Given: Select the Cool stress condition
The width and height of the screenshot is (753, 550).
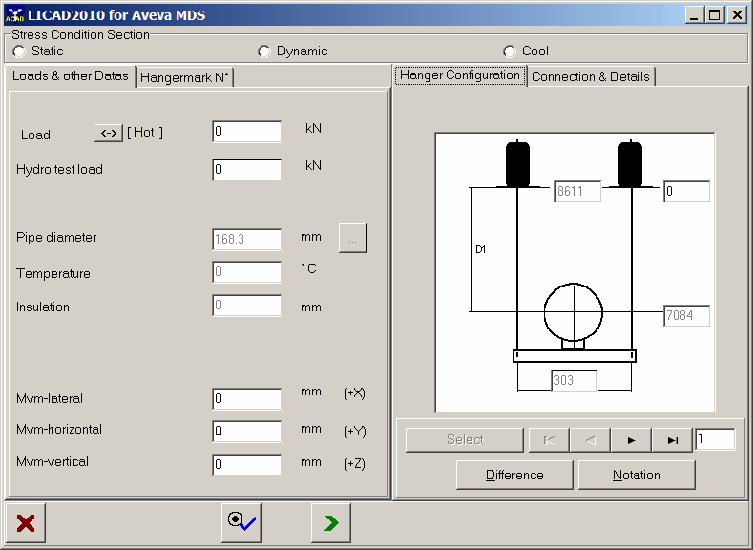Looking at the screenshot, I should tap(510, 51).
